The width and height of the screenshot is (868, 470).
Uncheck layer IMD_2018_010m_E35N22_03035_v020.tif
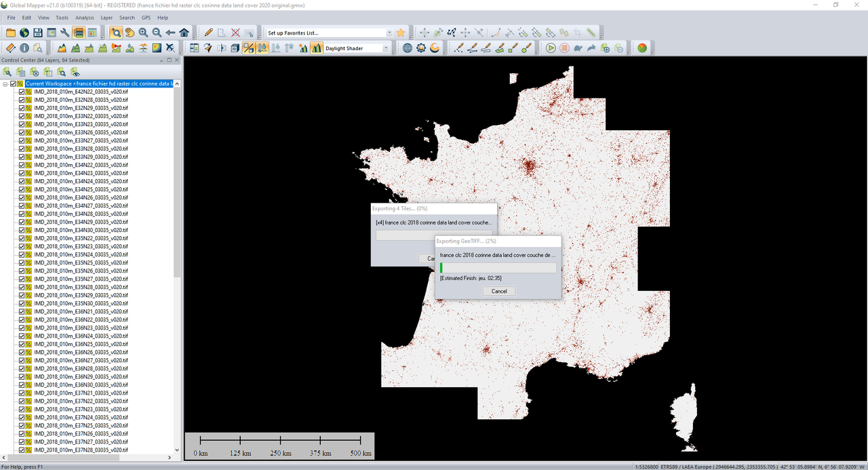(22, 238)
